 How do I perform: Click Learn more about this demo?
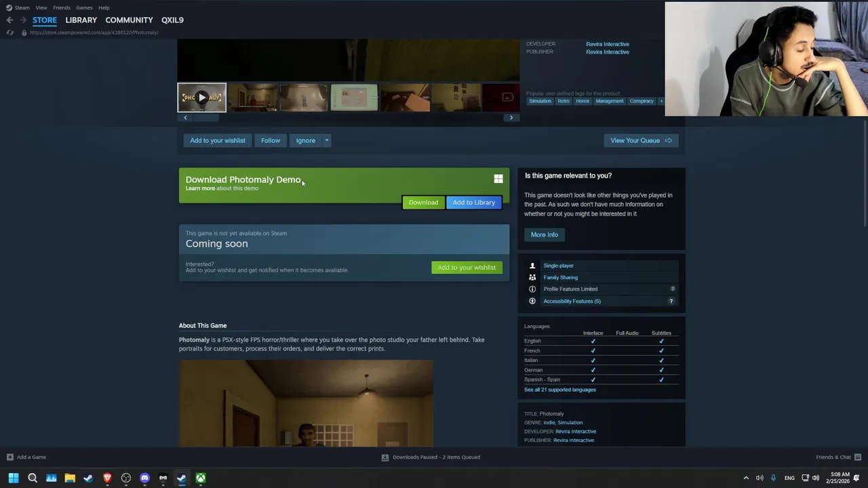pyautogui.click(x=200, y=188)
